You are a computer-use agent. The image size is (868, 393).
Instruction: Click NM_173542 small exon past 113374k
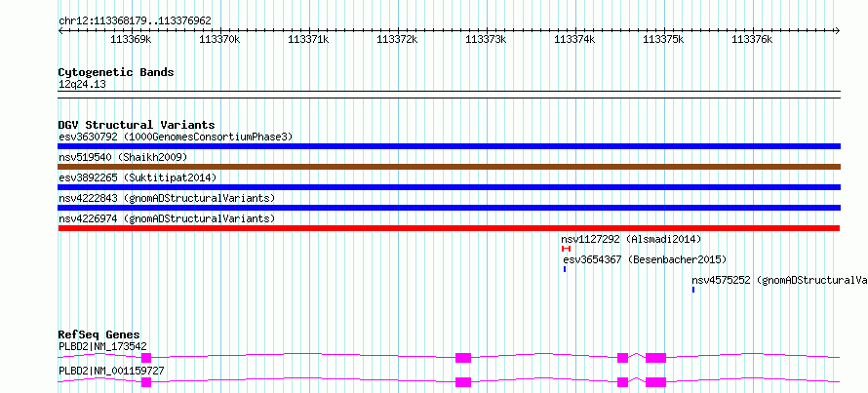[x=623, y=358]
